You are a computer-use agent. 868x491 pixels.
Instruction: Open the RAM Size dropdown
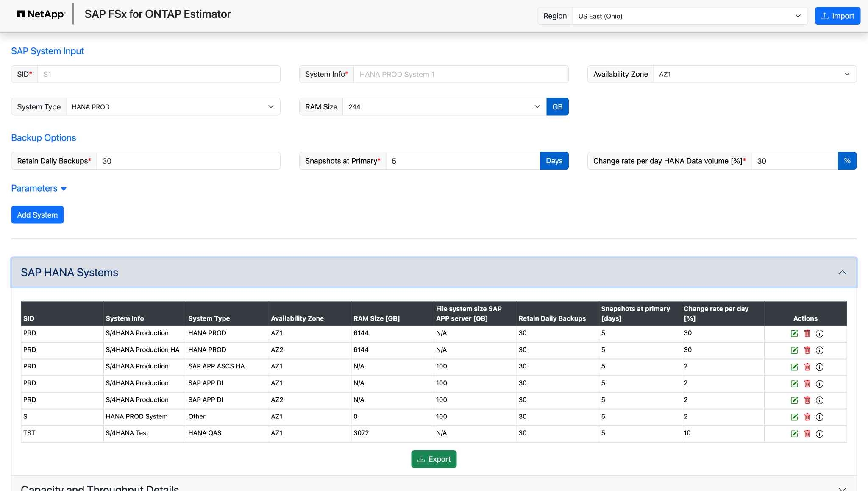point(444,107)
